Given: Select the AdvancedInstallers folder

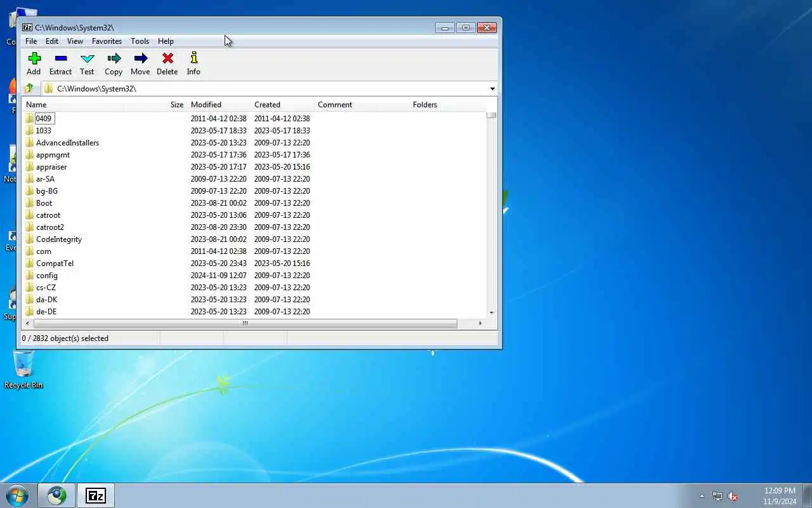Looking at the screenshot, I should coord(67,142).
